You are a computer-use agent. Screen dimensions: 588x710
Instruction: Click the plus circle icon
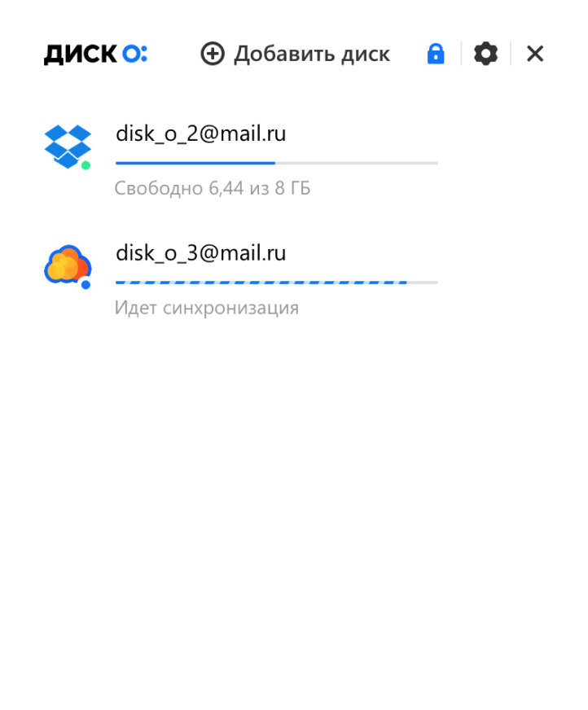tap(213, 54)
